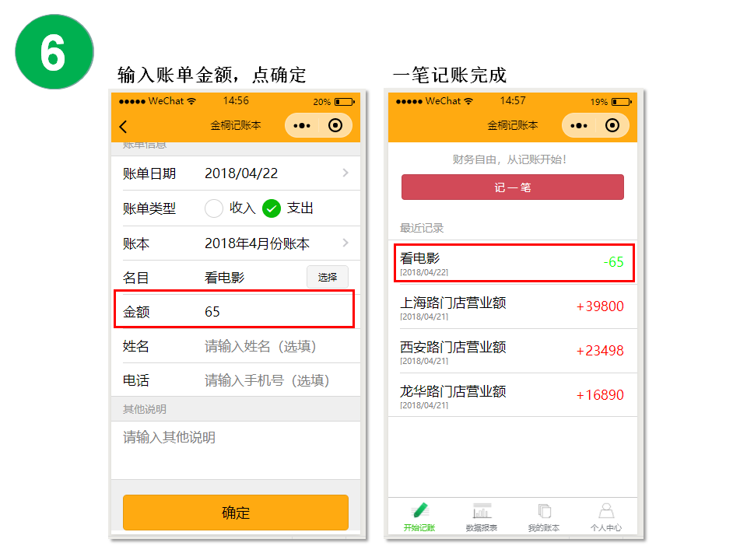Select the 收入 radio button
This screenshot has width=747, height=560.
pos(214,208)
